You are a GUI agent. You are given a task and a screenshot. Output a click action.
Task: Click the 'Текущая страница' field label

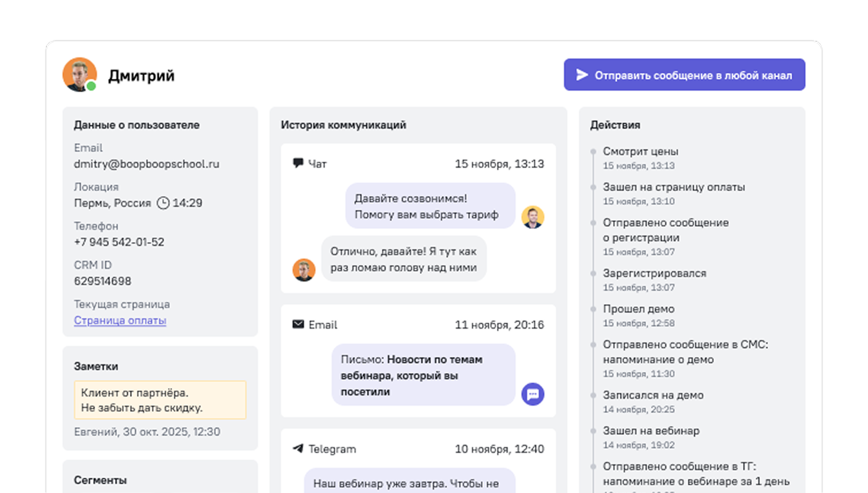click(x=122, y=304)
